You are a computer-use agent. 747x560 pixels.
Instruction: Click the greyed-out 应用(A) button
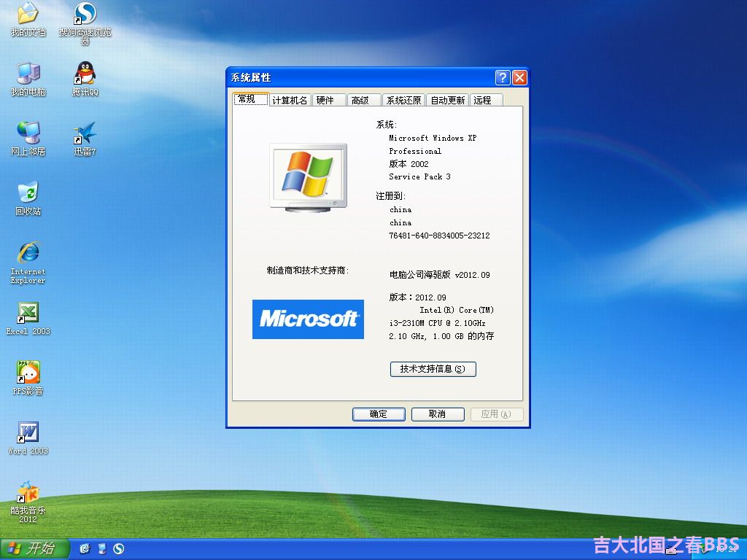(497, 414)
